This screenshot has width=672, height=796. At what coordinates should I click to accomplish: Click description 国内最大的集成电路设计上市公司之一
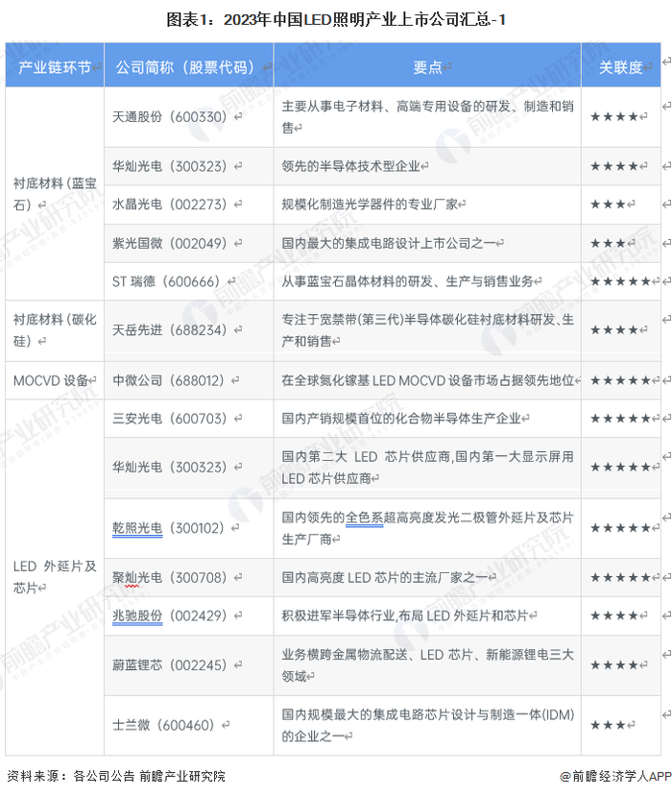pyautogui.click(x=389, y=243)
